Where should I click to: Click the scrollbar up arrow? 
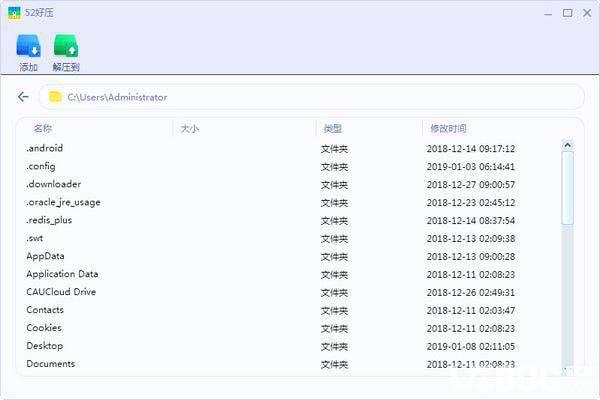[567, 145]
